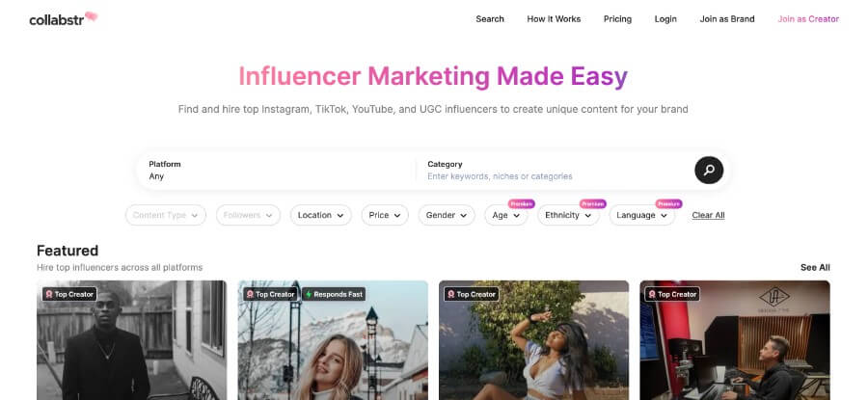Image resolution: width=868 pixels, height=400 pixels.
Task: Expand the Price filter dropdown
Action: tap(385, 215)
